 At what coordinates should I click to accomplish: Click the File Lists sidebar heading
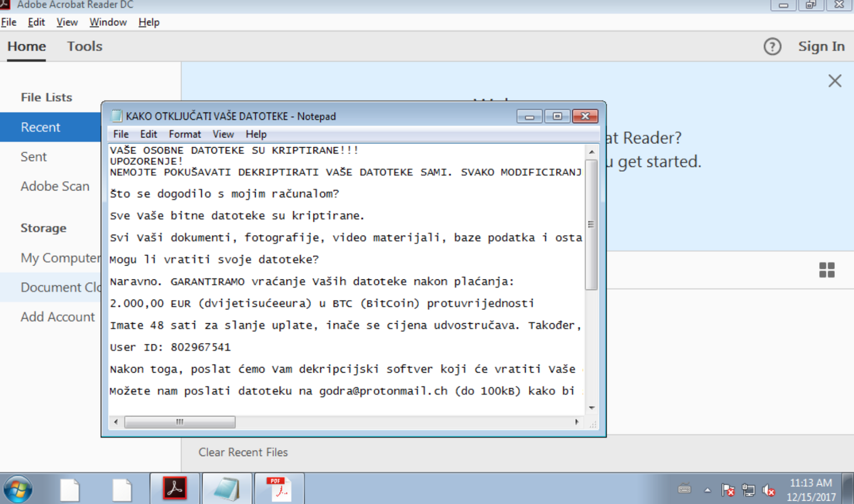(46, 98)
